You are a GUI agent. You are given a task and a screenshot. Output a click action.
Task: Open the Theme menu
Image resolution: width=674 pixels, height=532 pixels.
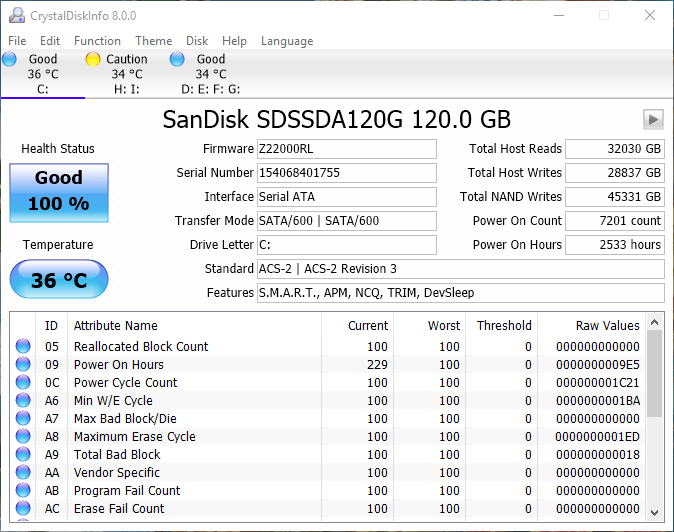tap(153, 41)
